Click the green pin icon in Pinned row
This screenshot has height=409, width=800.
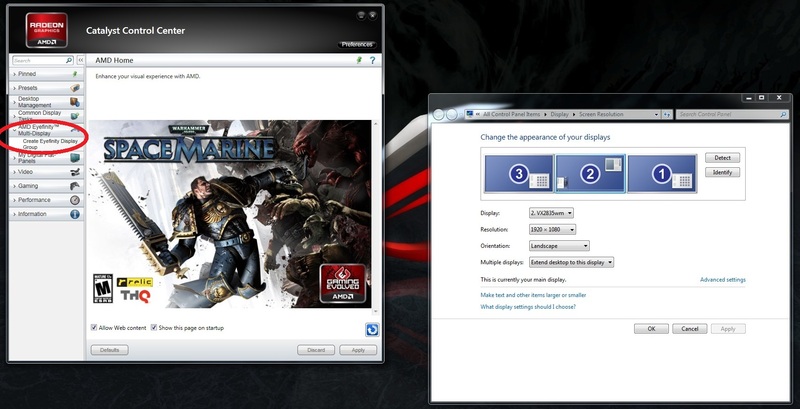tap(75, 74)
